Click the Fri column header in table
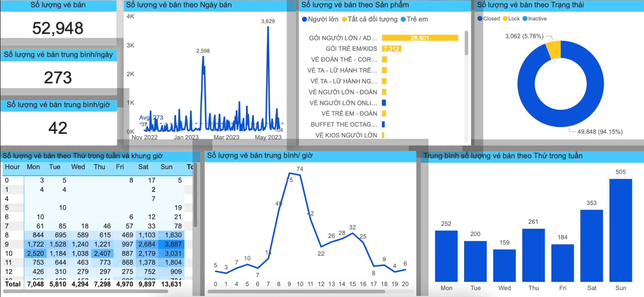644x297 pixels. (x=120, y=167)
